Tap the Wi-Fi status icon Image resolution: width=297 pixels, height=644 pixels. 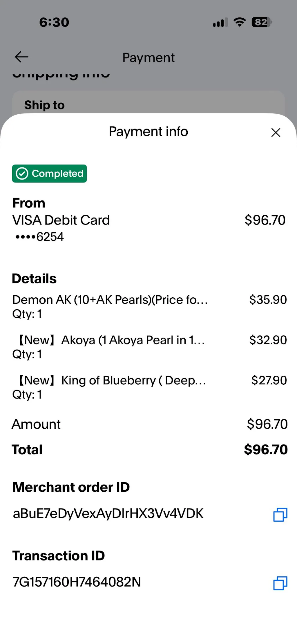click(240, 22)
